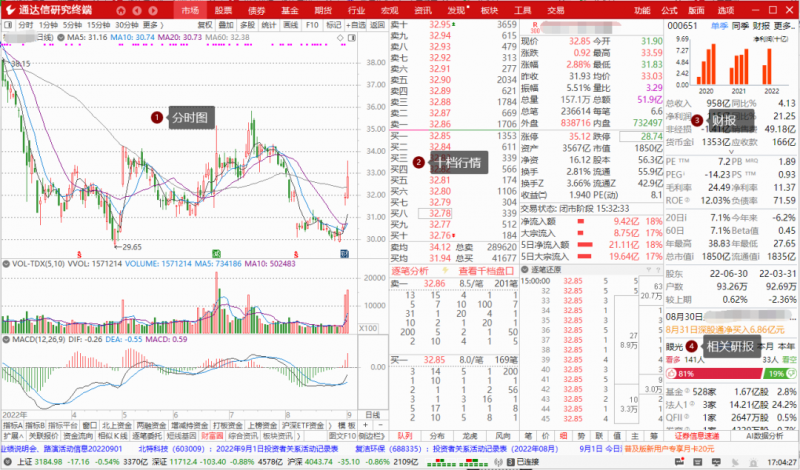Switch to the 基金 tab
The image size is (800, 470).
(x=290, y=10)
